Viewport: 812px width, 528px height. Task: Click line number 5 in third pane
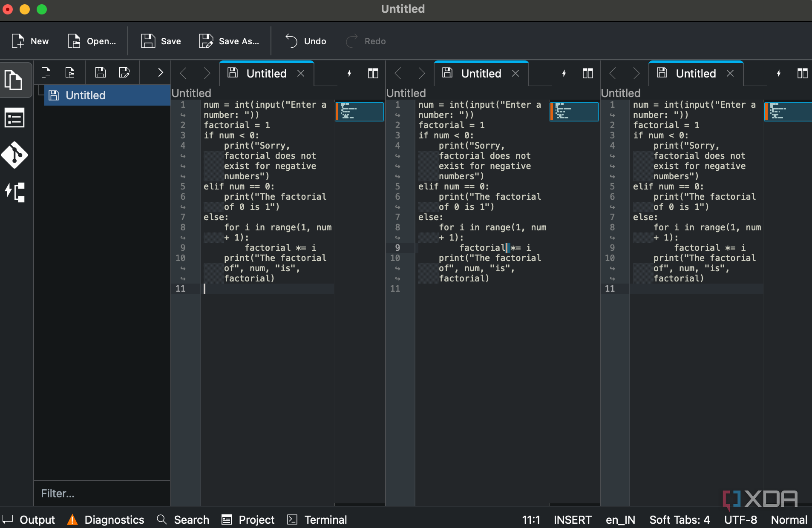(612, 187)
